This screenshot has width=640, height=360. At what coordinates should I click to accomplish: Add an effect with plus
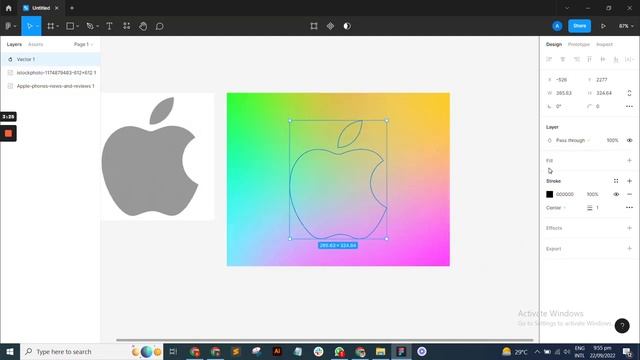tap(629, 228)
